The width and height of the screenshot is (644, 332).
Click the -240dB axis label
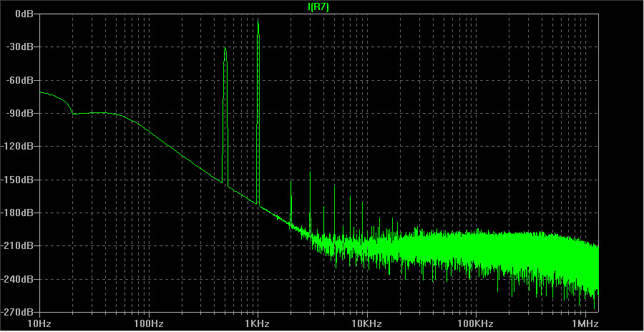[18, 279]
